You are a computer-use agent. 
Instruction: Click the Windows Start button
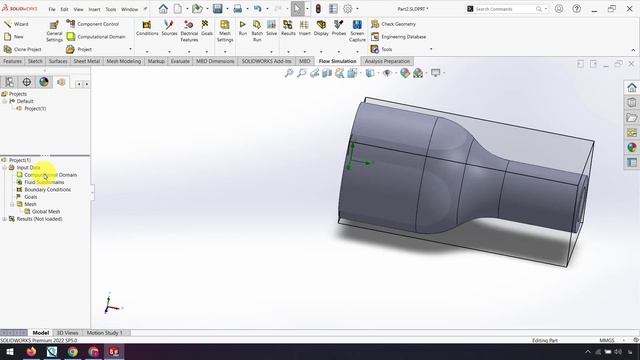click(10, 351)
